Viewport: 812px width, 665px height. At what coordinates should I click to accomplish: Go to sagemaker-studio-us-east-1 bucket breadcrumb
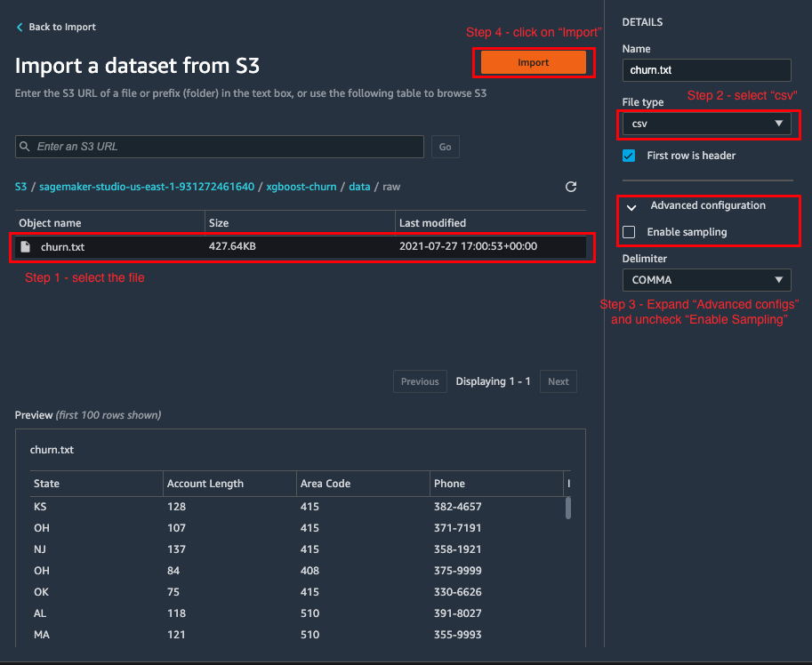[x=147, y=187]
